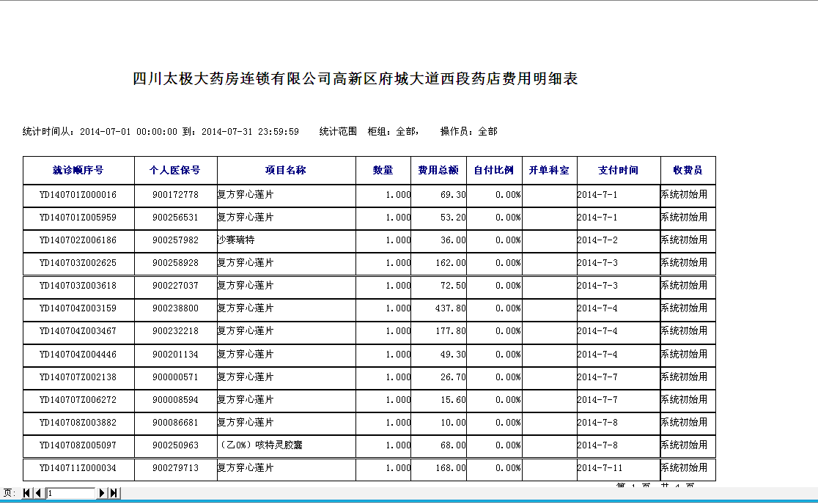Click the 柜组:全部 text
Viewport: 818px width, 504px height.
tap(393, 131)
